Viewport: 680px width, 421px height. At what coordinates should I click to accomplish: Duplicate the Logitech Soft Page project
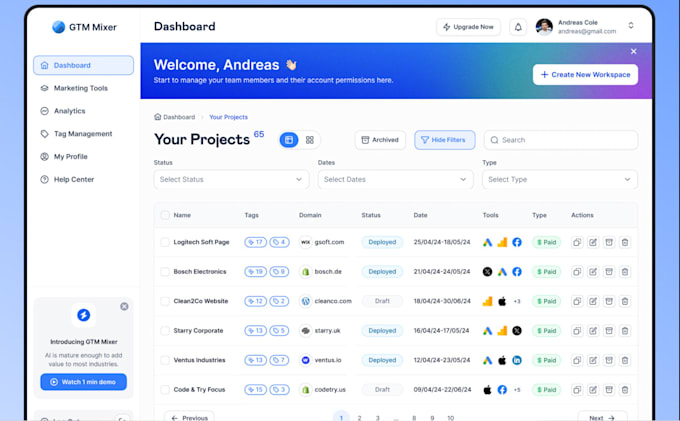pos(577,242)
